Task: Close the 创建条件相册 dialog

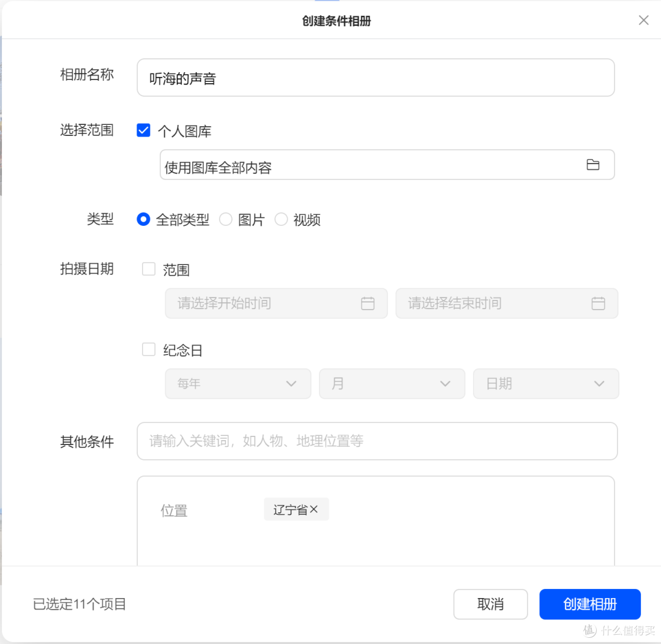Action: point(643,20)
